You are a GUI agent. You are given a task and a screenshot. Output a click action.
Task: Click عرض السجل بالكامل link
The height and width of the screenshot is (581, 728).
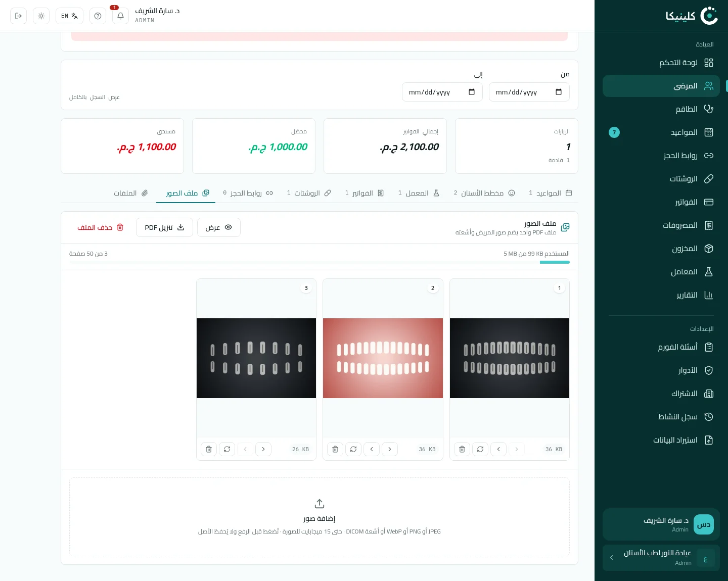click(x=95, y=97)
